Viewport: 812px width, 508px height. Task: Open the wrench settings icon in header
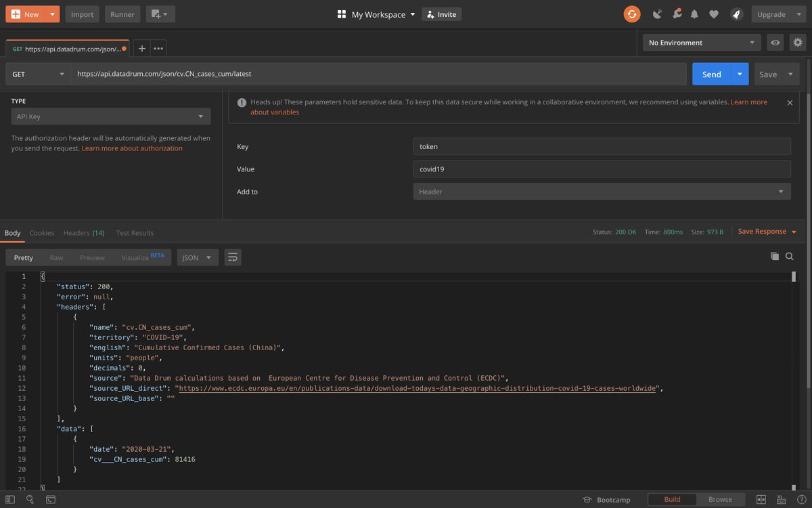coord(677,14)
